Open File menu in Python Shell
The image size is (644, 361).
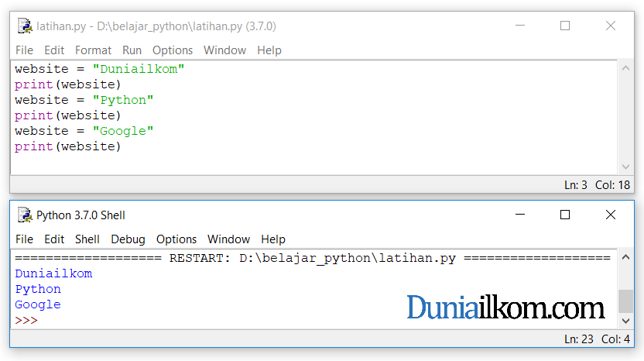click(x=24, y=239)
